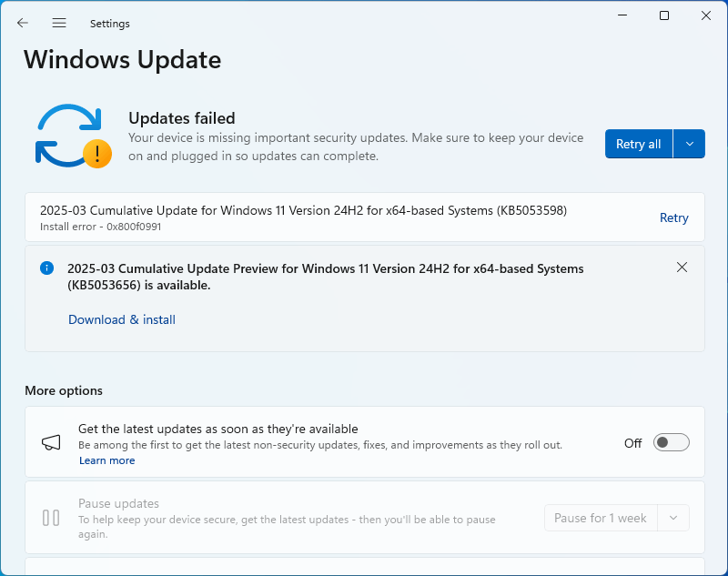Retry the KB5053598 update
728x576 pixels.
click(x=673, y=217)
